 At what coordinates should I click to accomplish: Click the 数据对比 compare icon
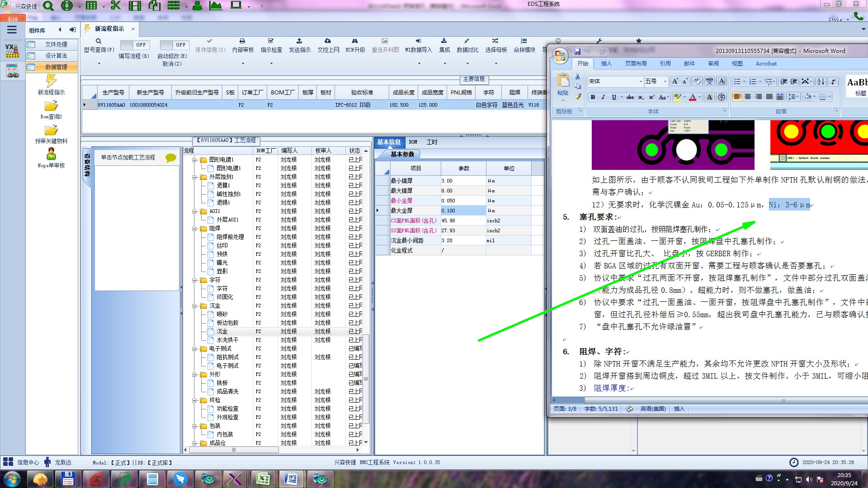[467, 41]
